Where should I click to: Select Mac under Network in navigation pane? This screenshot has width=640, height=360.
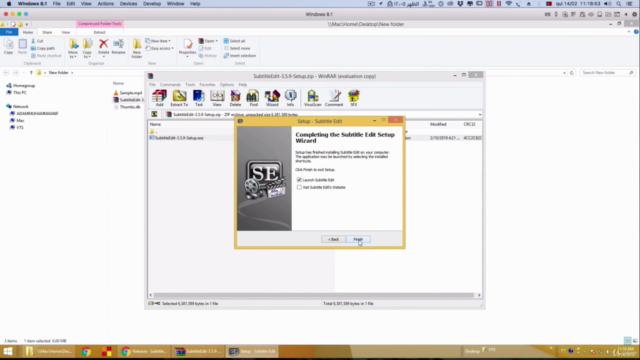click(x=17, y=120)
